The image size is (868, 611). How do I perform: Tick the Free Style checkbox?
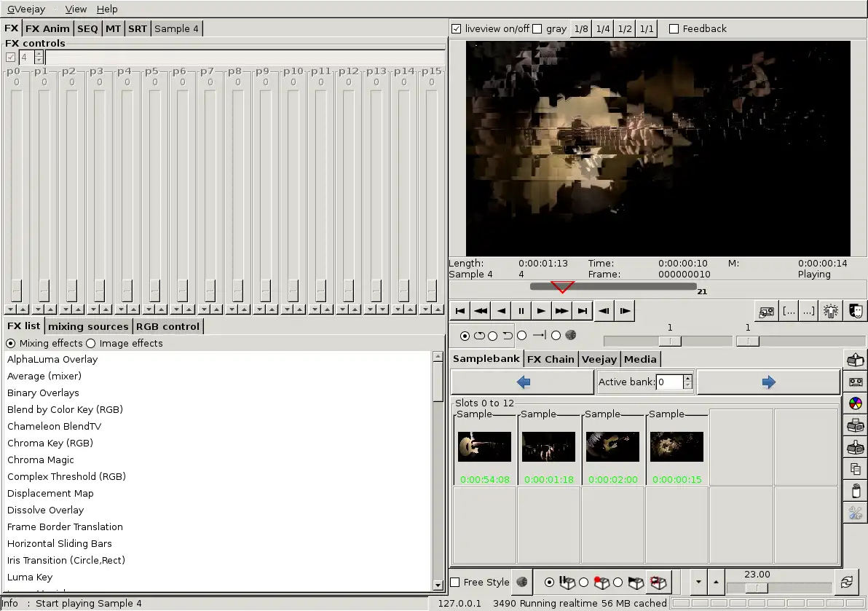tap(455, 582)
